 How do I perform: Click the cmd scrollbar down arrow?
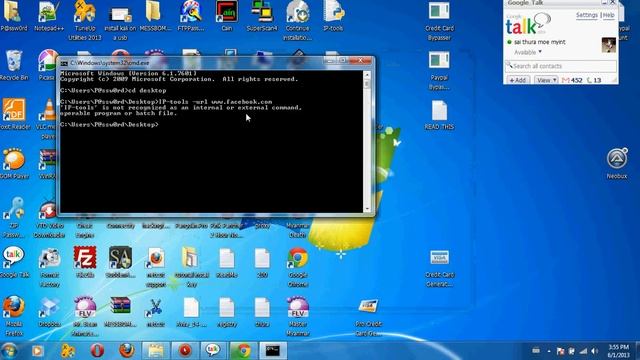[367, 209]
